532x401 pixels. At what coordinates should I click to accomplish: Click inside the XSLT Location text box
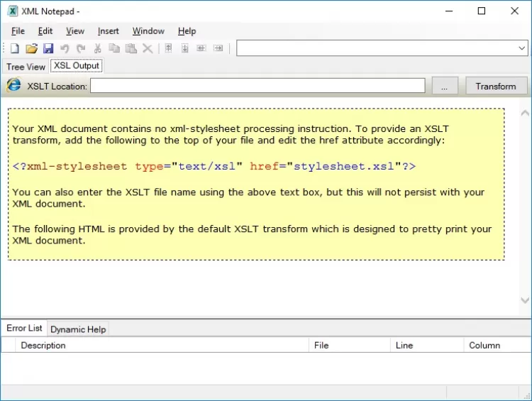(257, 86)
